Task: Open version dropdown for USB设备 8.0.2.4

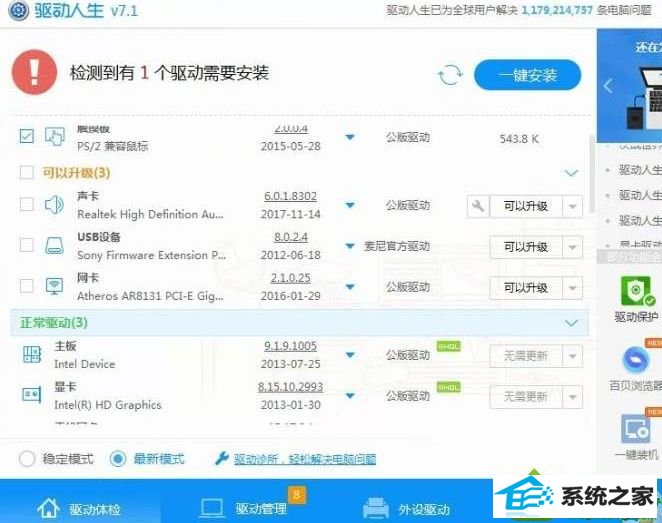Action: coord(350,246)
